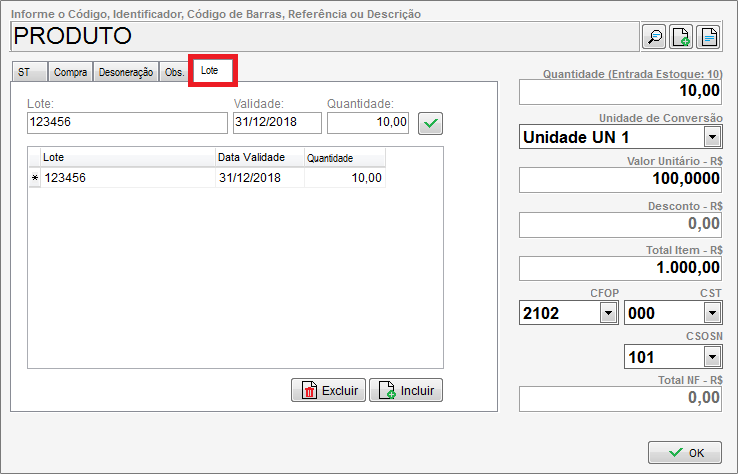
Task: Click the Validade date field
Action: coord(276,122)
